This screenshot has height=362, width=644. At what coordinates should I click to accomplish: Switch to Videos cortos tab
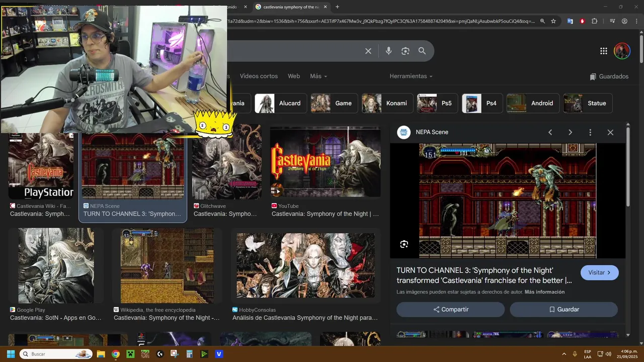click(x=259, y=76)
